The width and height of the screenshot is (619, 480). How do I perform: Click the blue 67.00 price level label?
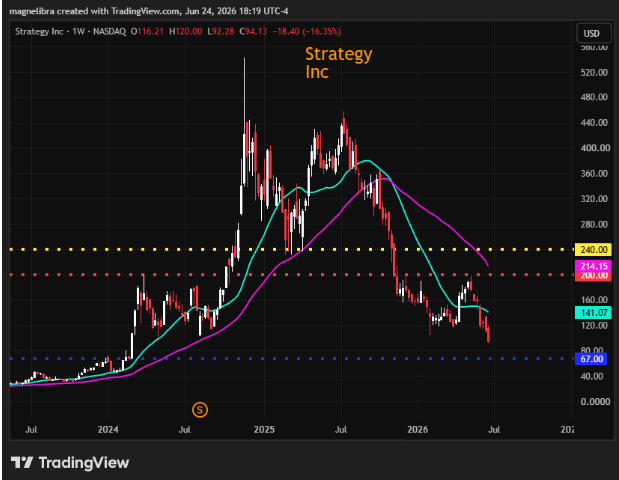point(591,359)
